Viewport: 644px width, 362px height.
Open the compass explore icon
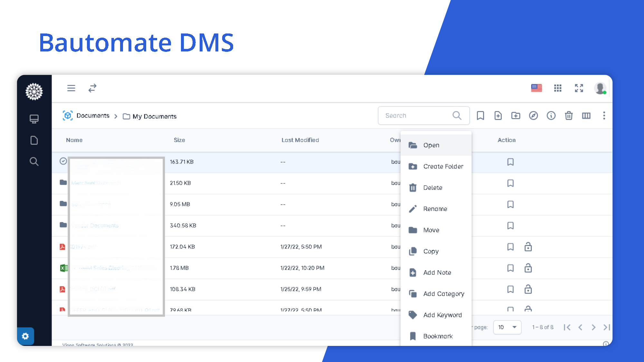pos(533,116)
